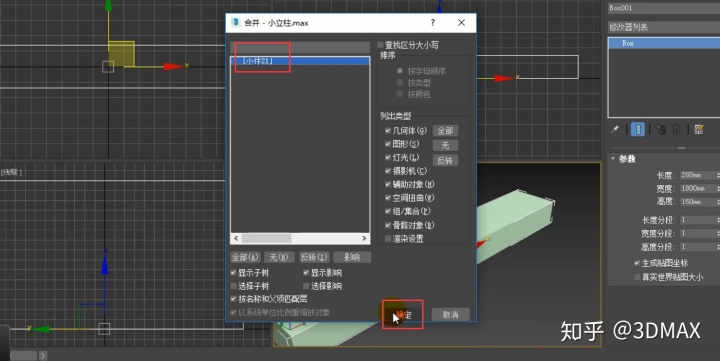The width and height of the screenshot is (720, 361).
Task: Open the 修改器列表 modifier list dropdown
Action: tap(664, 27)
